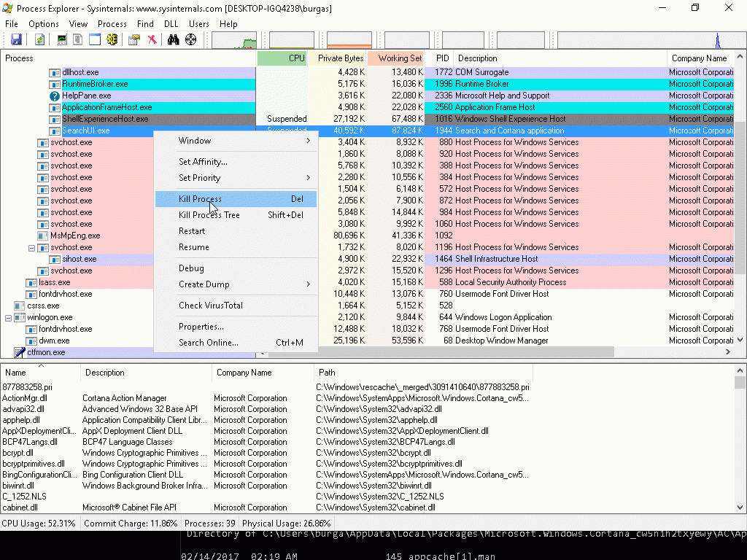Open the Process menu
Image resolution: width=747 pixels, height=560 pixels.
112,24
